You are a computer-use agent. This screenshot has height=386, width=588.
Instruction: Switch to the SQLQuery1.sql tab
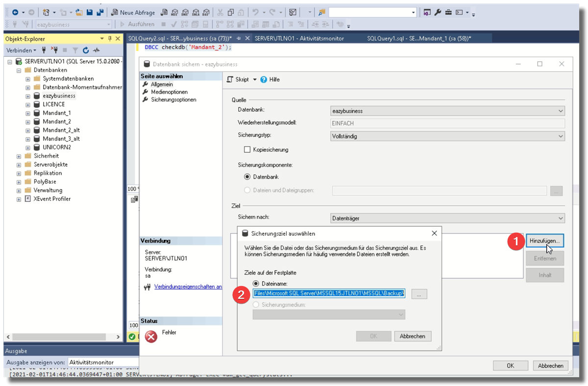pos(418,38)
